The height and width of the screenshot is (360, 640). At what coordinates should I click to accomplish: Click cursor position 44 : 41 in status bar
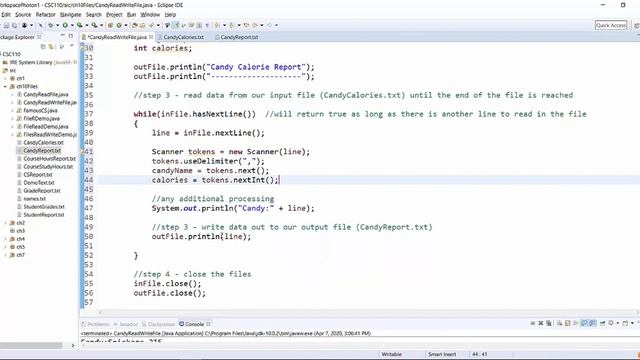[x=480, y=354]
